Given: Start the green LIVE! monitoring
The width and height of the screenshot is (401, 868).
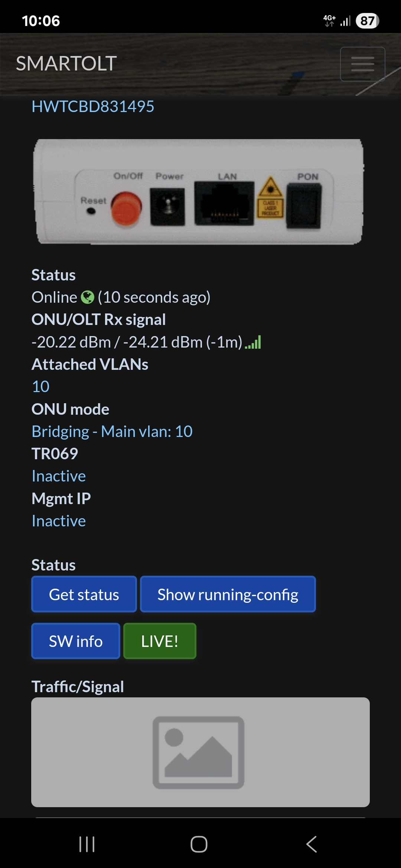Looking at the screenshot, I should pyautogui.click(x=160, y=641).
